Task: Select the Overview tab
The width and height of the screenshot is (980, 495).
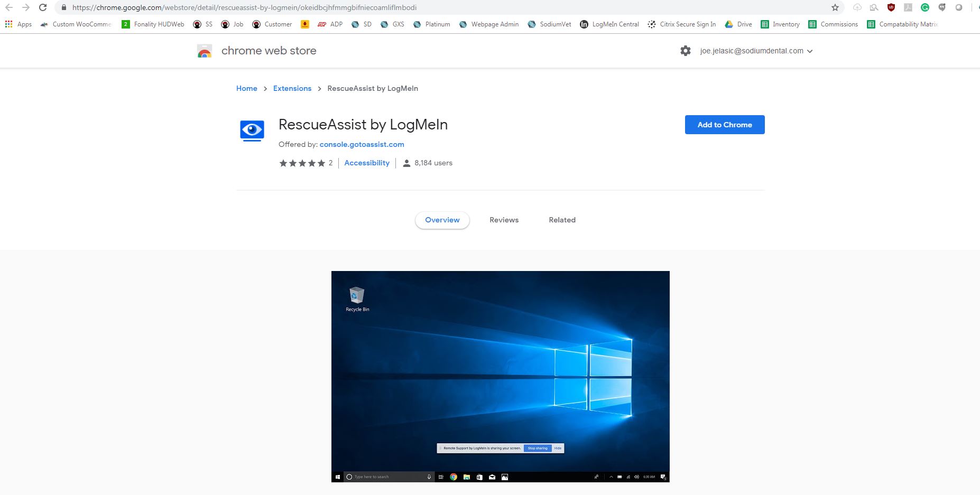Action: click(442, 220)
